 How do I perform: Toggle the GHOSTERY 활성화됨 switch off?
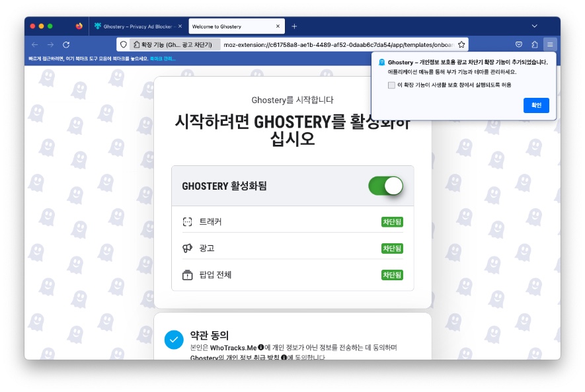[386, 186]
